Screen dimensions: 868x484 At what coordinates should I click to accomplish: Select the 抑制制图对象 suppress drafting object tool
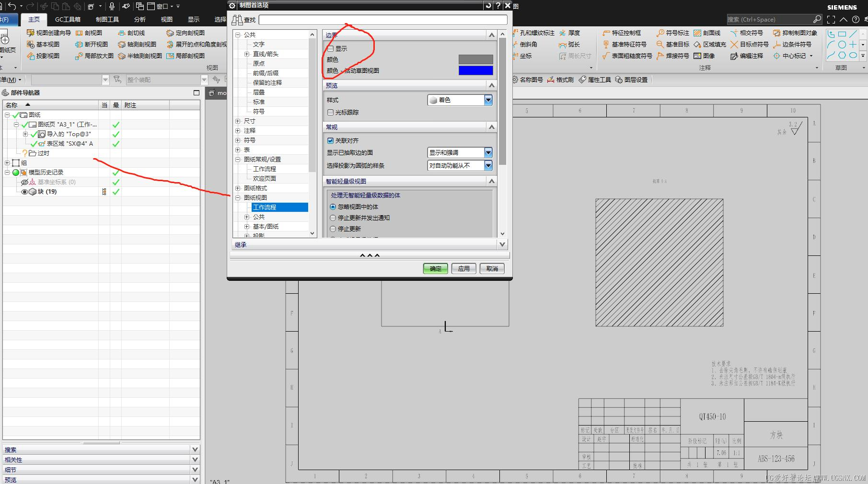pos(795,33)
